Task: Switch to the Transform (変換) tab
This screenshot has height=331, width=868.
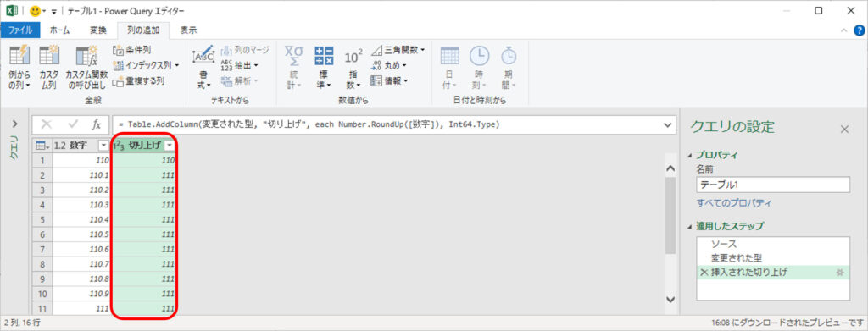Action: point(98,30)
